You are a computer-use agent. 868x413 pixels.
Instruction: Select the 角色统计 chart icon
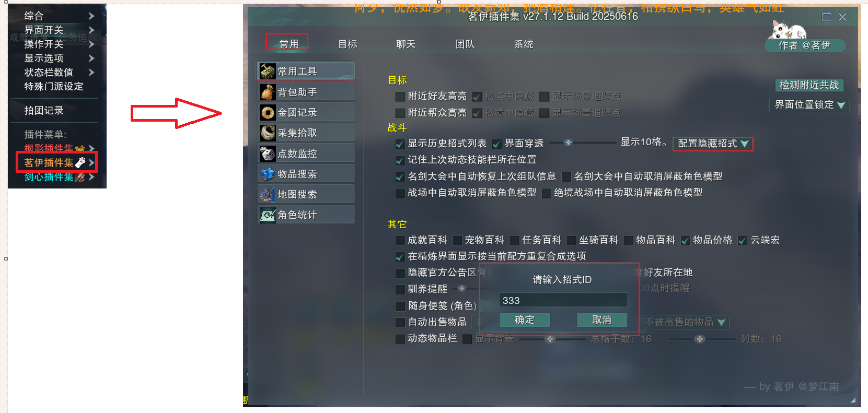[x=268, y=215]
